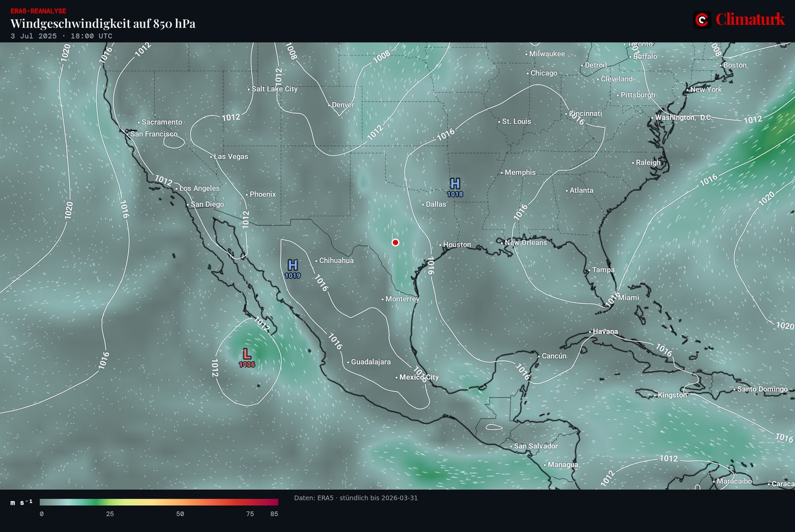The width and height of the screenshot is (795, 532).
Task: Click the Atlanta city label
Action: point(581,190)
